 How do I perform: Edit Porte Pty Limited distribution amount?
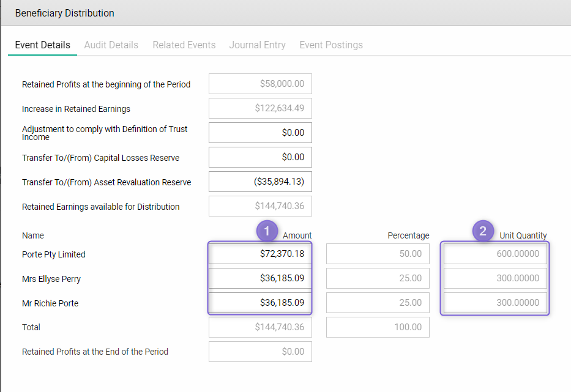pyautogui.click(x=260, y=254)
